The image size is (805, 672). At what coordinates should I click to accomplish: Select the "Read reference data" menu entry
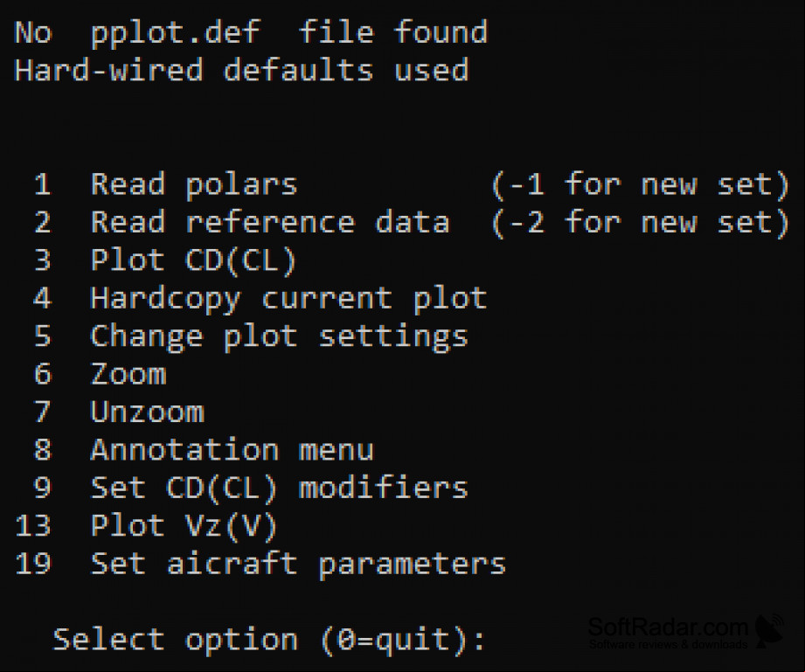coord(270,223)
